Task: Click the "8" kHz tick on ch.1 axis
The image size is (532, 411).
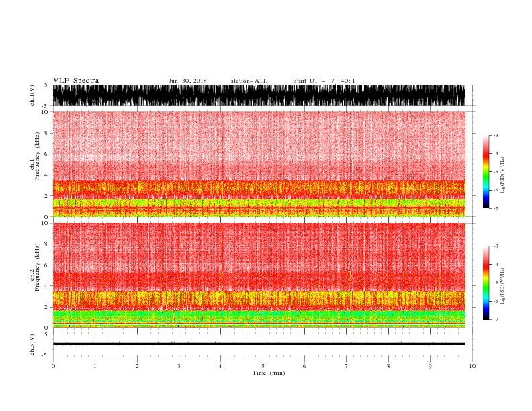Action: 47,133
